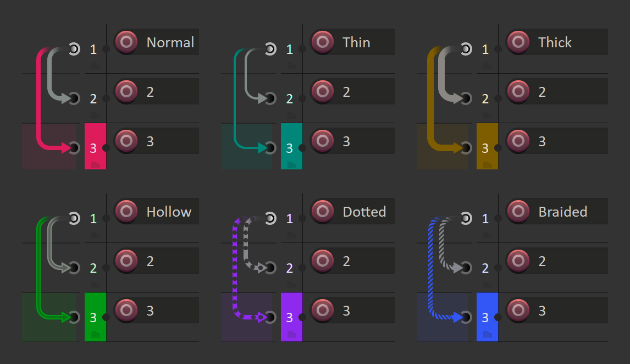This screenshot has width=630, height=364.
Task: Select the Hollow panel's red node icon
Action: 126,211
